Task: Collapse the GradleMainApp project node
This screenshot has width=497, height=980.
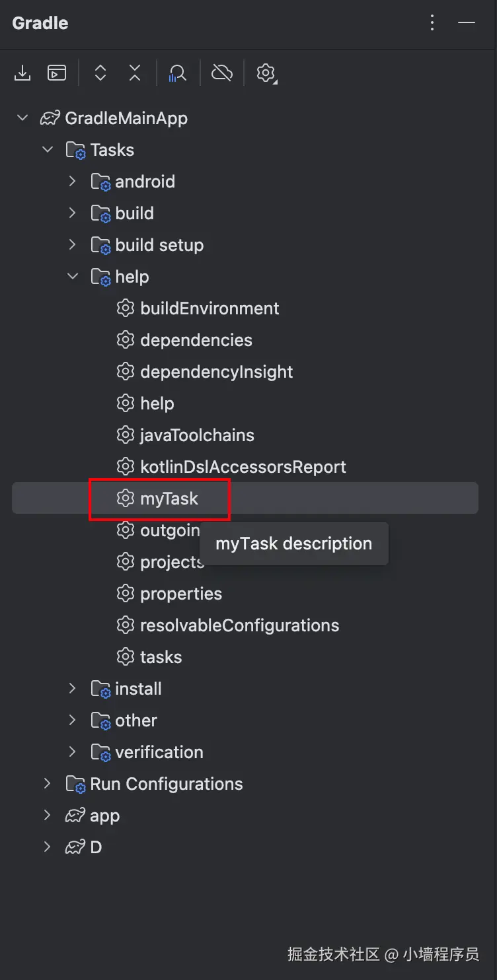Action: pos(22,118)
